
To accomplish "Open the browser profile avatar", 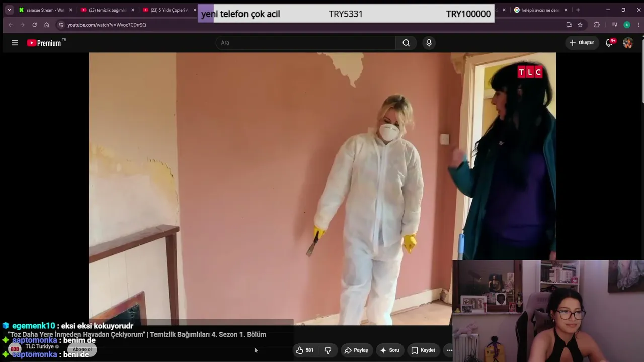I will (x=627, y=25).
